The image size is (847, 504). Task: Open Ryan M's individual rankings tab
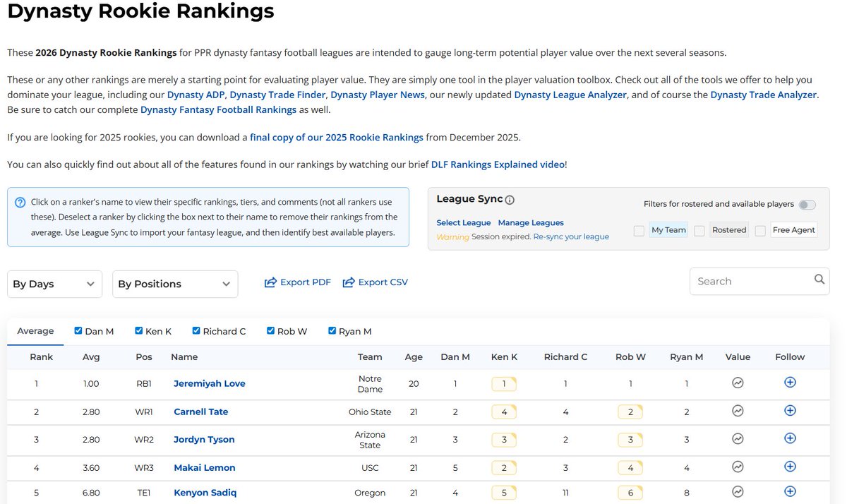[x=355, y=331]
